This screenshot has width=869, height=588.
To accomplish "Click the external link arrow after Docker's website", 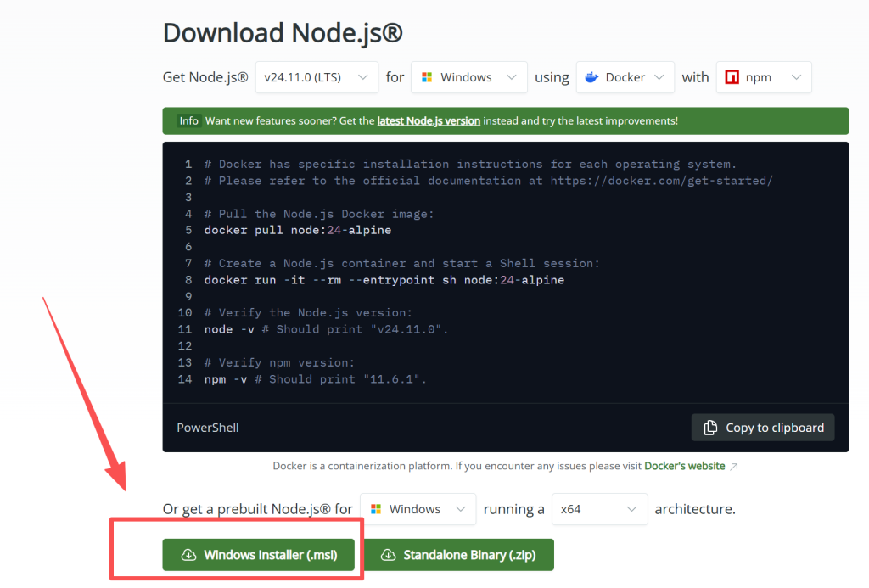I will pyautogui.click(x=734, y=466).
